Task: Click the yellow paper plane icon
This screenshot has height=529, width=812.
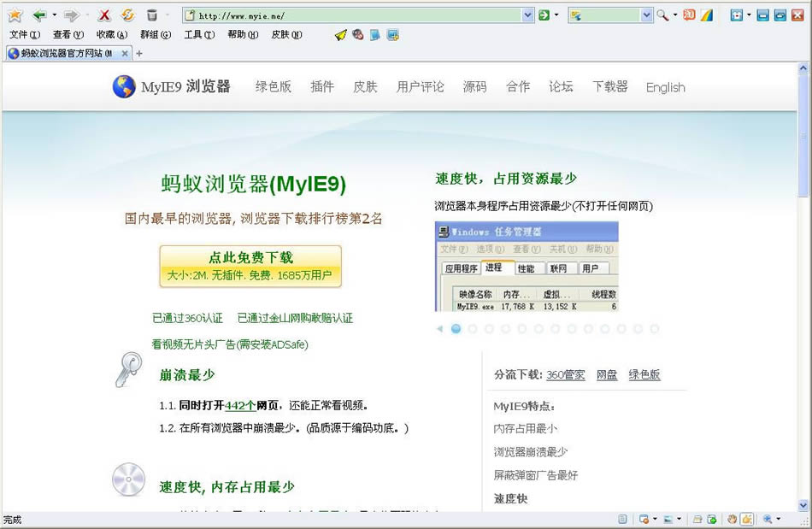Action: [340, 35]
